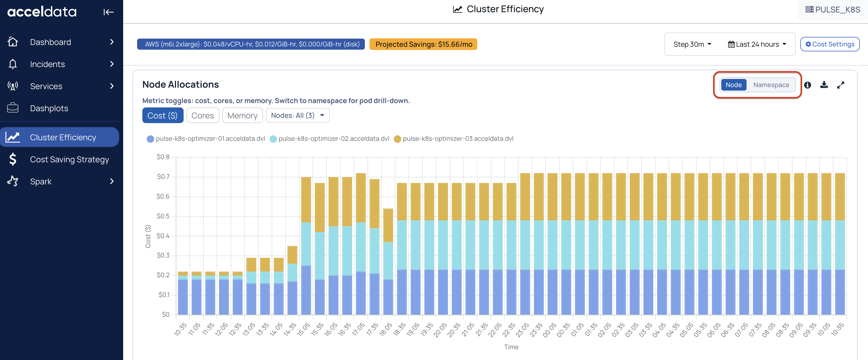Switch the view toggle to Namespace
This screenshot has height=360, width=868.
pos(771,85)
